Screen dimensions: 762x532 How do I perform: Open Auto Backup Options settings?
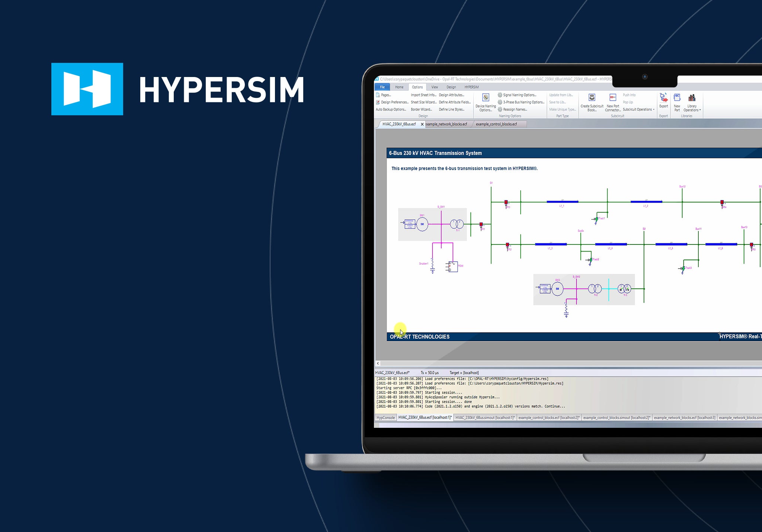390,109
